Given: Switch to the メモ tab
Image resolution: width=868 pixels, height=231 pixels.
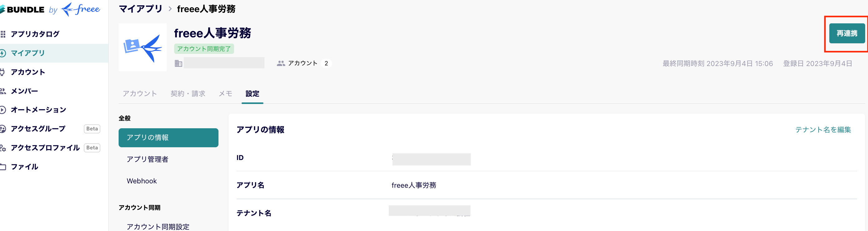Looking at the screenshot, I should (225, 94).
